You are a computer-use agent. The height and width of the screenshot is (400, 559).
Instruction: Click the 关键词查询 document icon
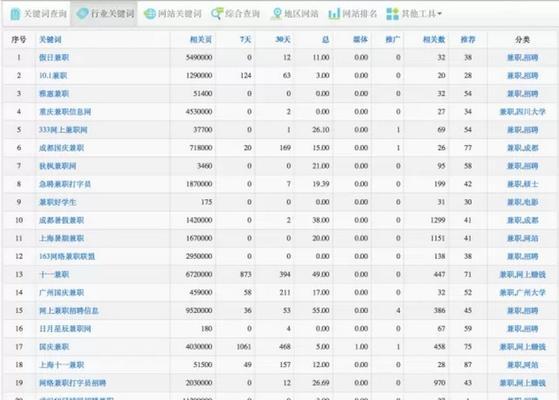coord(15,14)
